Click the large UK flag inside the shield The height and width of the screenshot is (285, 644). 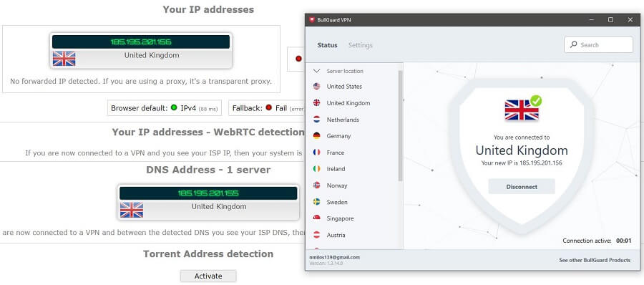coord(521,110)
